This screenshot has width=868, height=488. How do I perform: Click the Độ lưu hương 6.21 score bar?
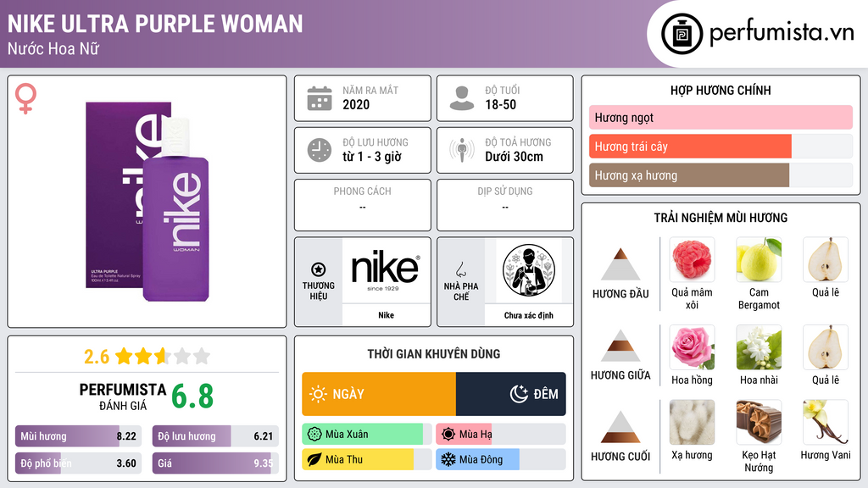click(x=215, y=436)
